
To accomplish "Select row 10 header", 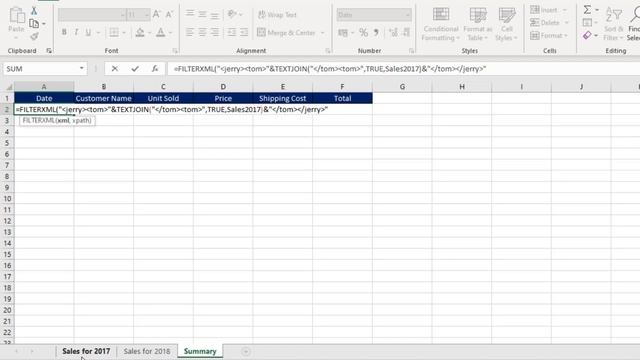I will pyautogui.click(x=7, y=199).
